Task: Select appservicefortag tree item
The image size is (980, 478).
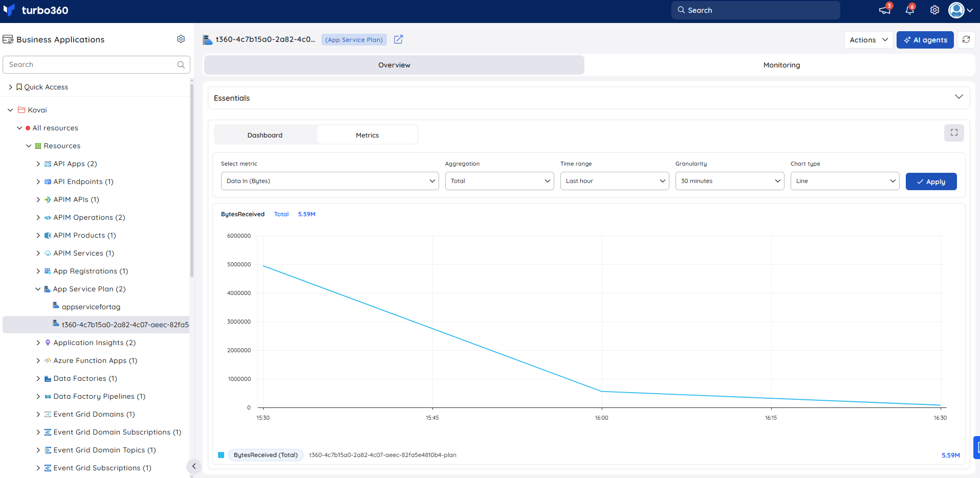Action: (91, 307)
